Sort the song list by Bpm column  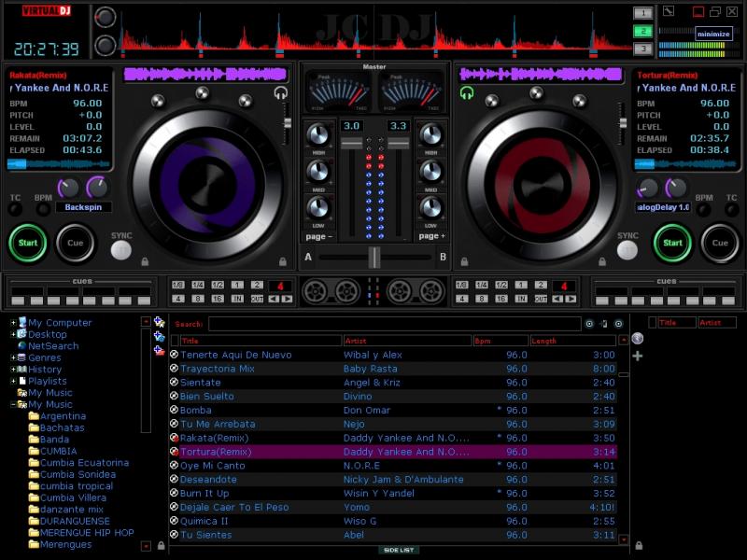[x=500, y=341]
